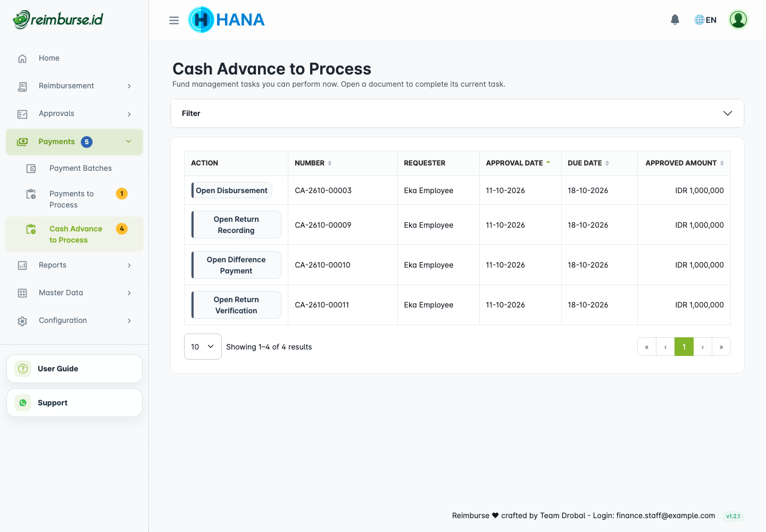Open the reimburse.id logo

pos(58,20)
